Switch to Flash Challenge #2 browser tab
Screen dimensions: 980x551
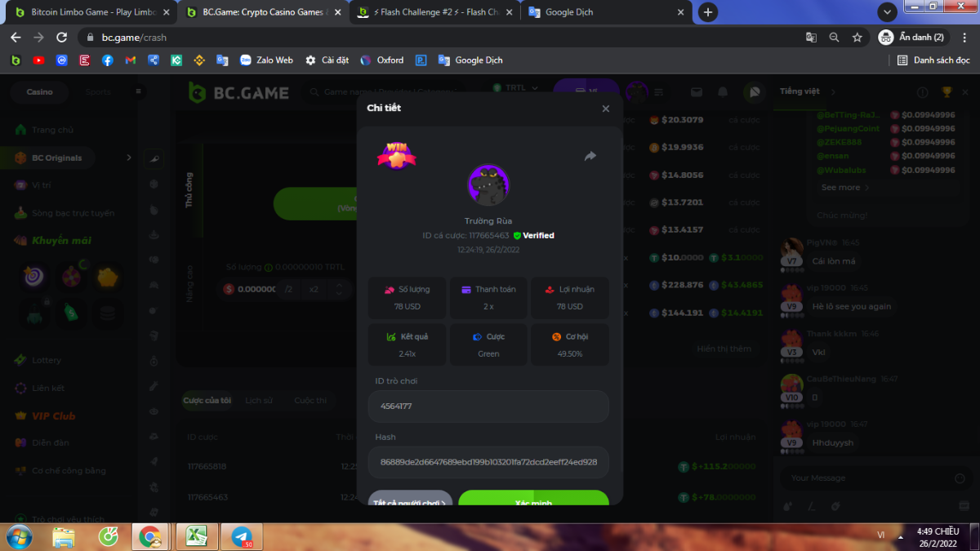pyautogui.click(x=434, y=12)
